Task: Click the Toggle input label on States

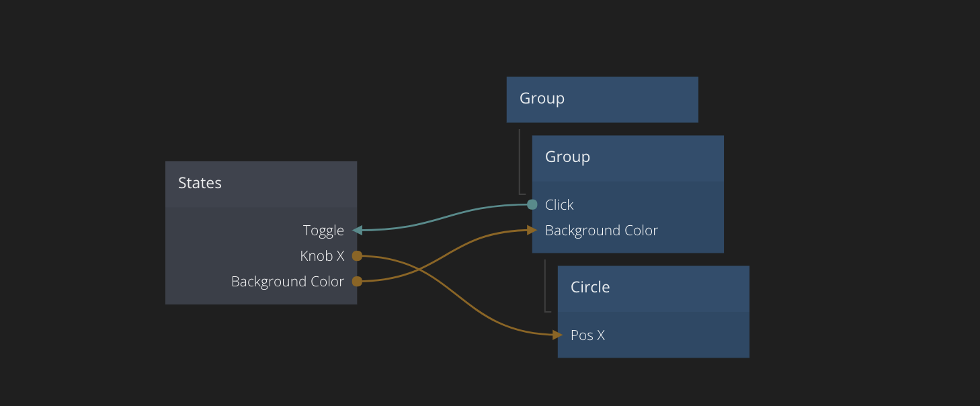Action: (323, 231)
